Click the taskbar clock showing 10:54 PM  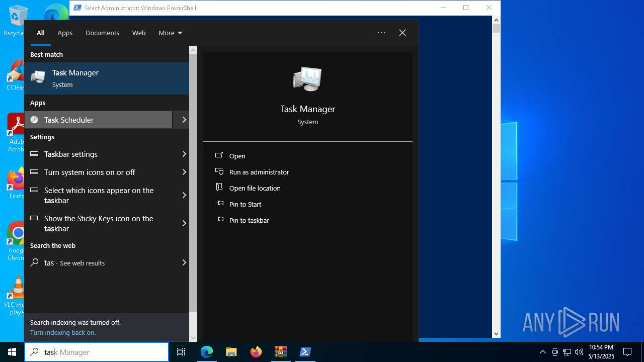tap(601, 352)
